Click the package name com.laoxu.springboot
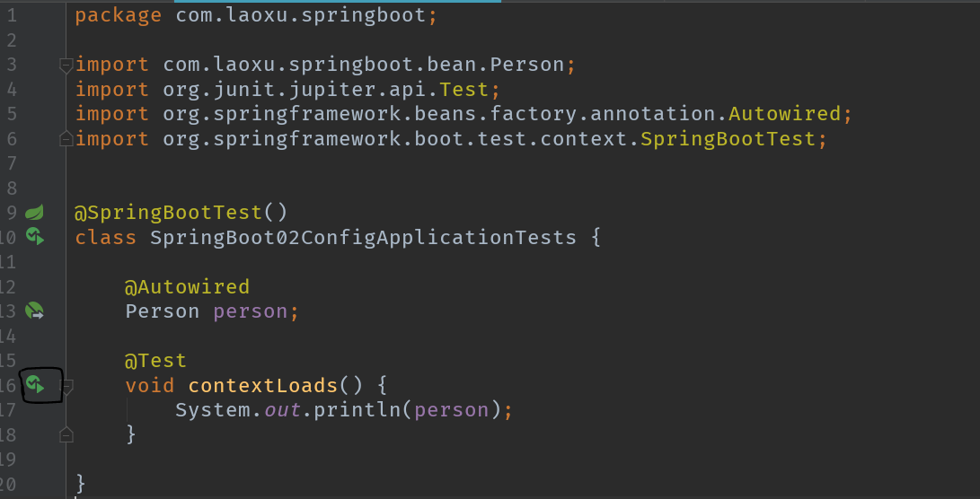This screenshot has height=499, width=980. (x=301, y=15)
